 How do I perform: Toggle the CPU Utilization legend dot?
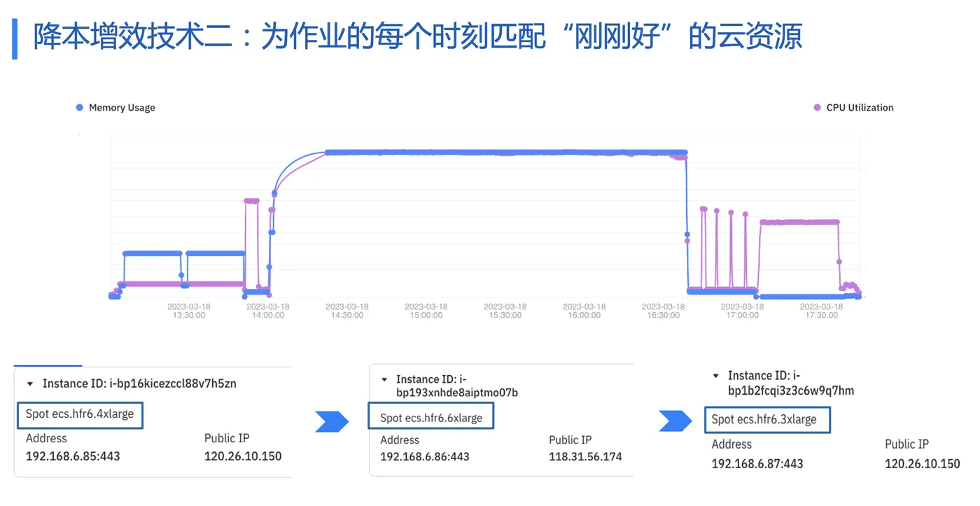click(817, 108)
